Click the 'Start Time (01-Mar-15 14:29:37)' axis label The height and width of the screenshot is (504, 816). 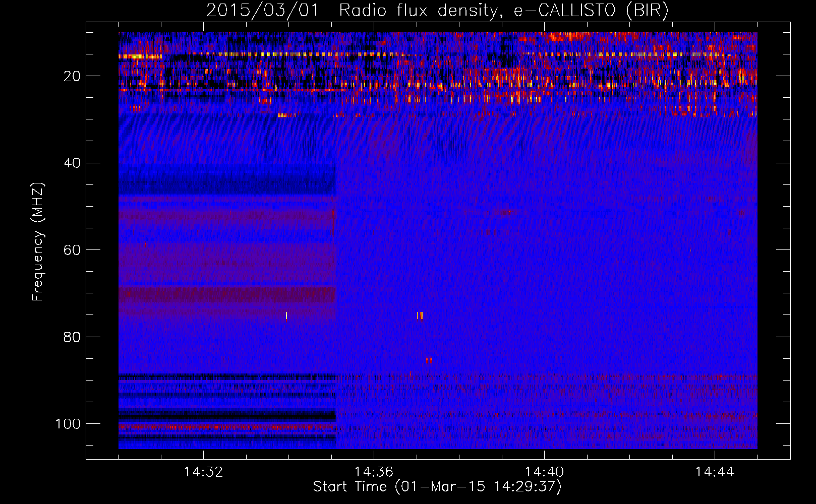pyautogui.click(x=437, y=487)
